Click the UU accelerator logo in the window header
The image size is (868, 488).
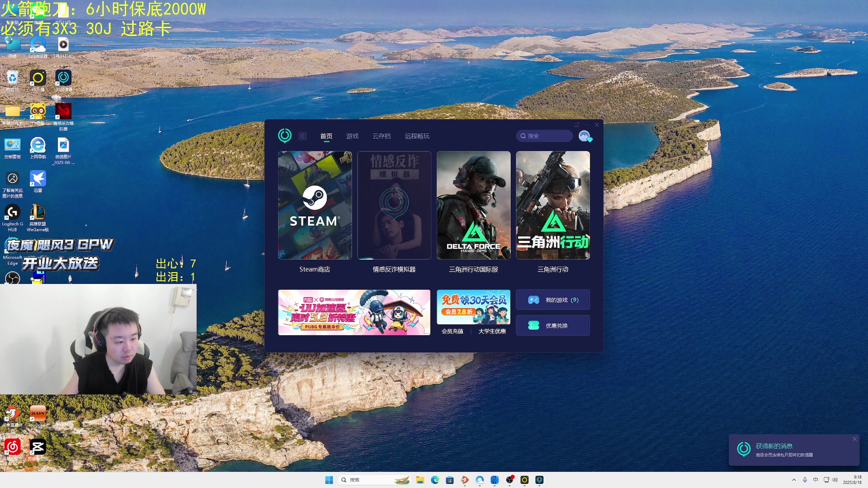[x=285, y=136]
